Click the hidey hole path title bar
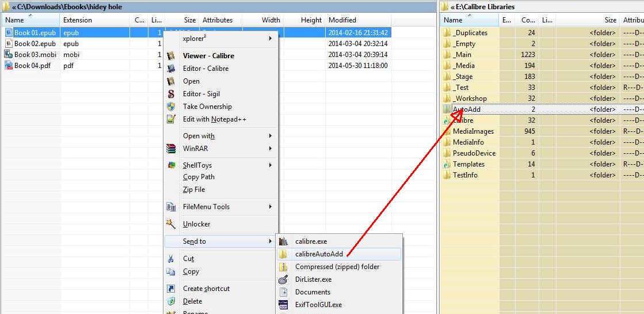The image size is (644, 314). [219, 6]
